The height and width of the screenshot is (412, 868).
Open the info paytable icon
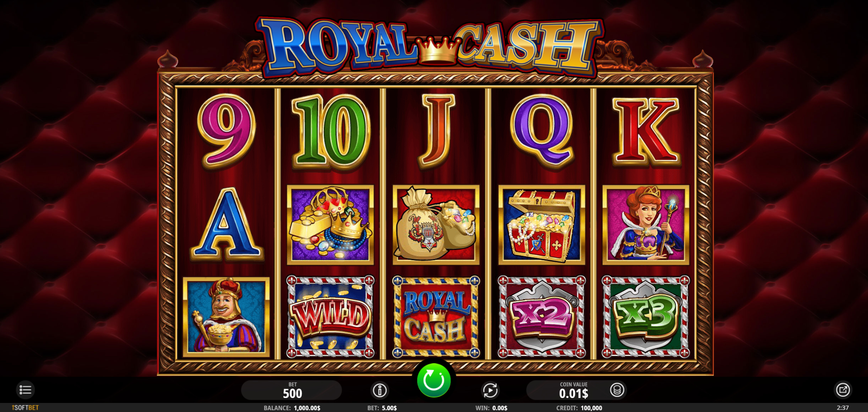[380, 390]
